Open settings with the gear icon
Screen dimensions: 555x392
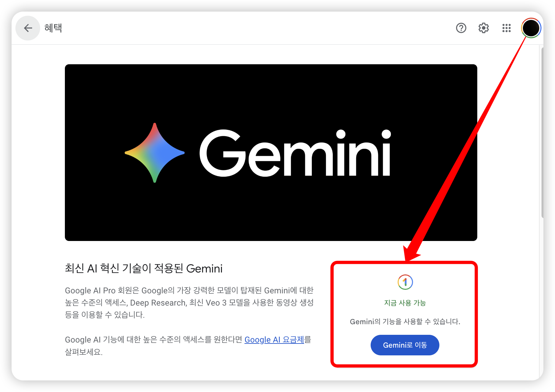click(483, 28)
